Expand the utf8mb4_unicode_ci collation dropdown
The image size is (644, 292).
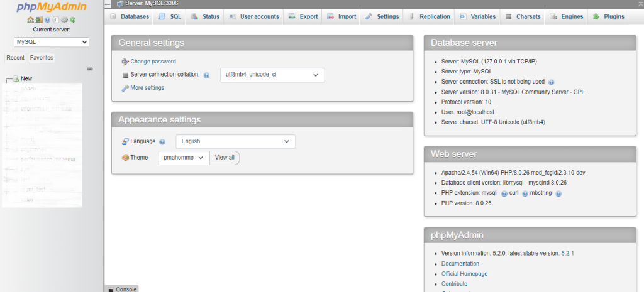[272, 75]
